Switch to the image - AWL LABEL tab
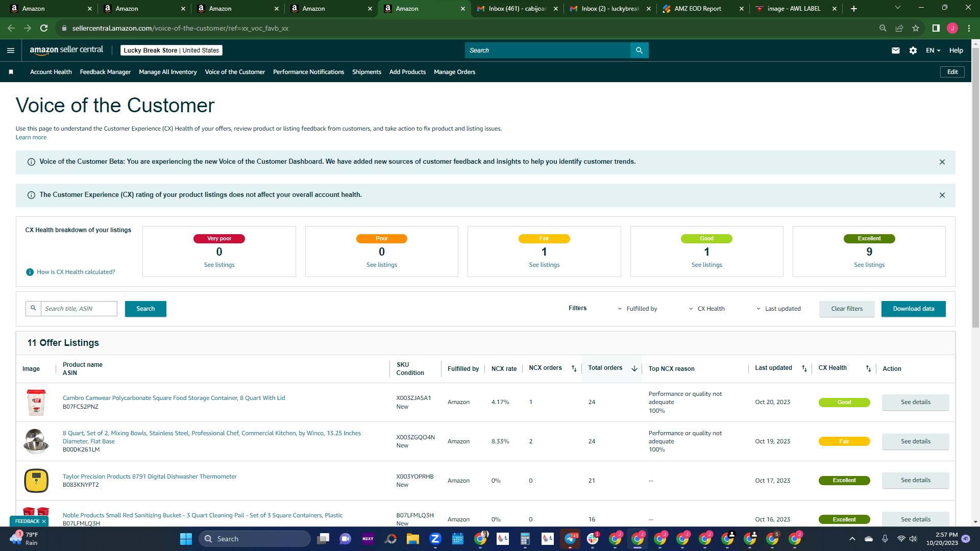Viewport: 980px width, 551px height. tap(796, 9)
